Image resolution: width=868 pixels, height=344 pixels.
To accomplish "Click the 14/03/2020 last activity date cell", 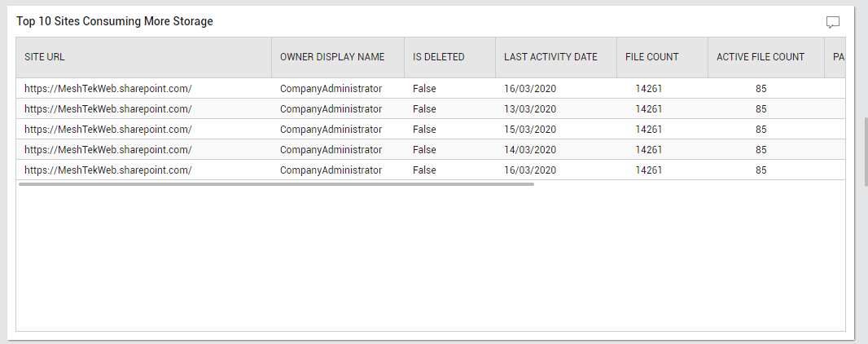I will pos(530,149).
